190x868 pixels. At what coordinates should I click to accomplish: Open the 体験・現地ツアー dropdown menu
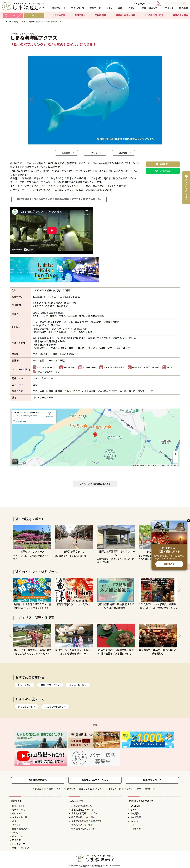tap(151, 8)
